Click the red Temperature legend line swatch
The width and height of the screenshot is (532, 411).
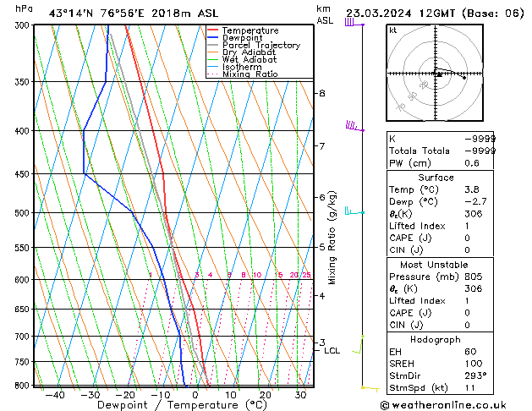click(212, 30)
